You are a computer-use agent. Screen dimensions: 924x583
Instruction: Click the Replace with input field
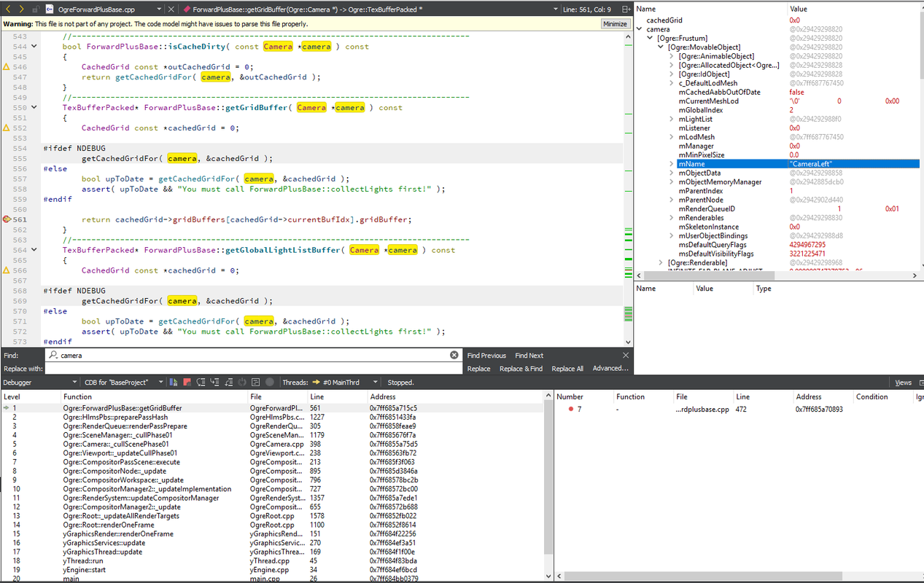[x=252, y=369]
